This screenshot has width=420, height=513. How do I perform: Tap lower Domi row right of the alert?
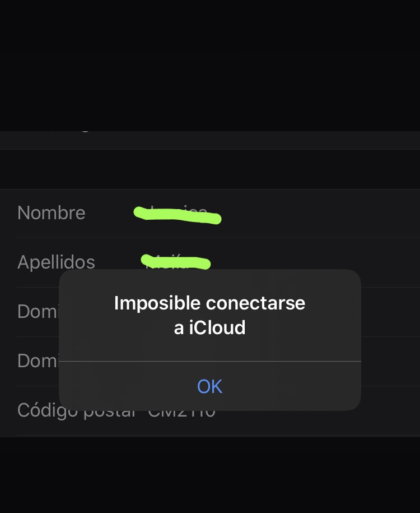click(390, 361)
